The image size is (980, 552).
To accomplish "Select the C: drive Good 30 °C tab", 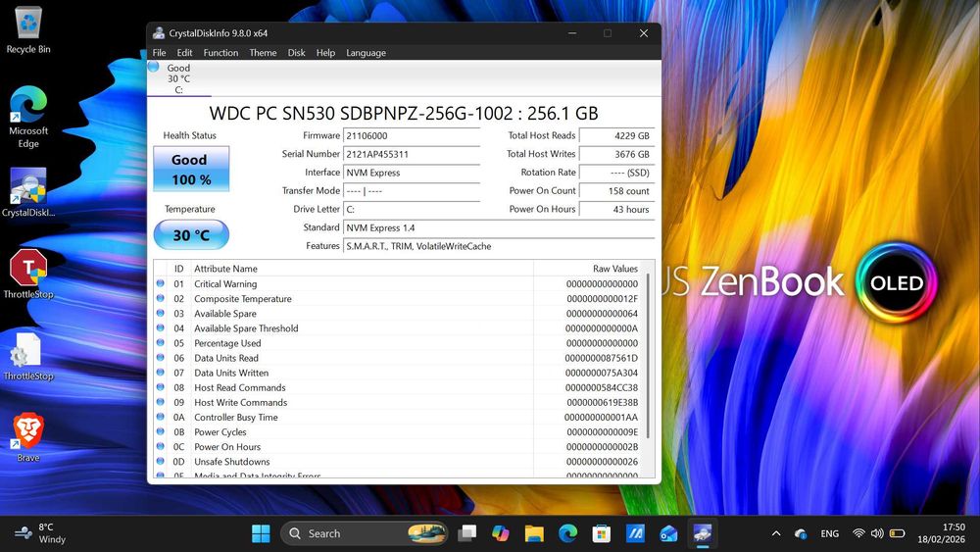I will [178, 78].
